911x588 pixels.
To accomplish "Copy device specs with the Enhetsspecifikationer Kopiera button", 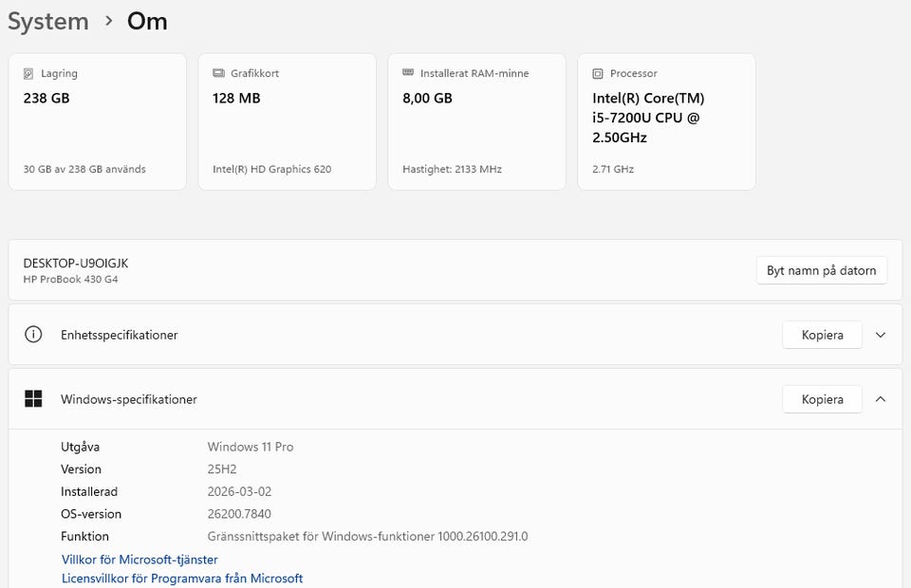I will coord(822,335).
